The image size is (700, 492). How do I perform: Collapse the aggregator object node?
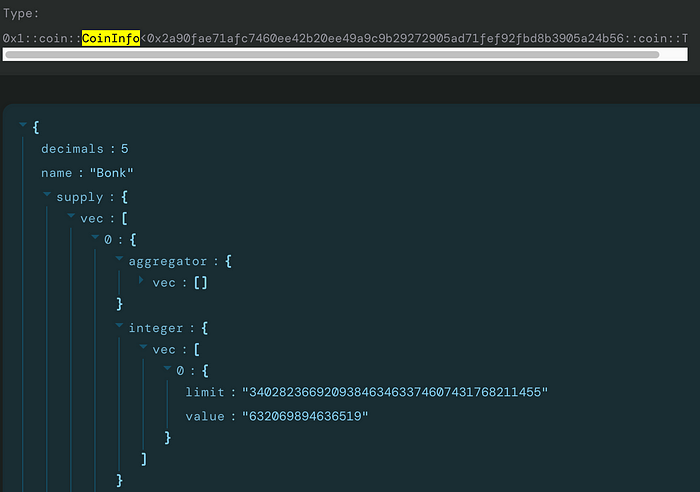(119, 259)
